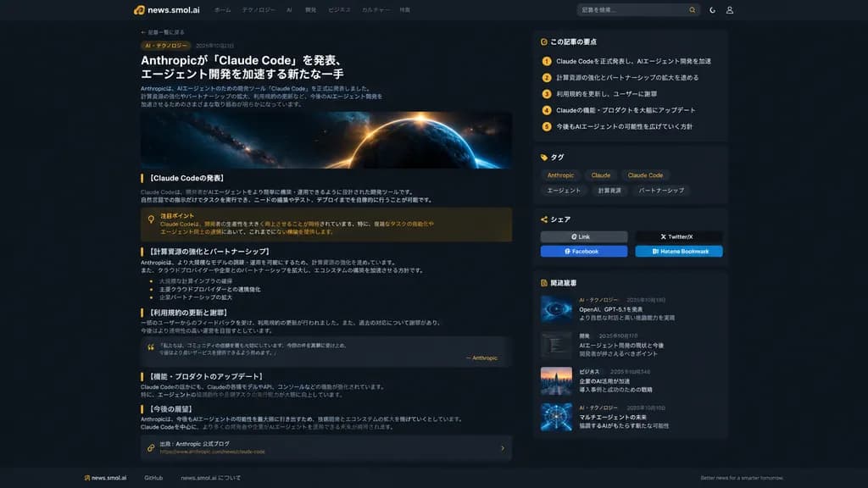Click the — Anthropic quote attribution
Image resolution: width=868 pixels, height=488 pixels.
coord(481,358)
